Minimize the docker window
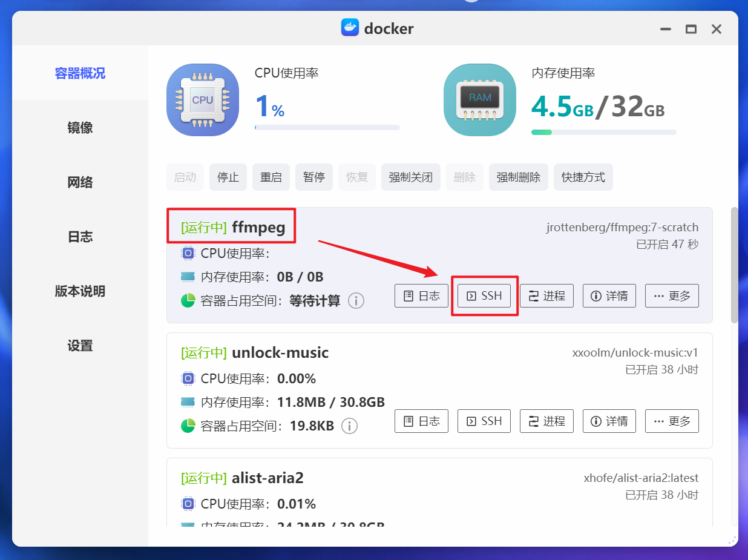Image resolution: width=748 pixels, height=560 pixels. pos(665,28)
